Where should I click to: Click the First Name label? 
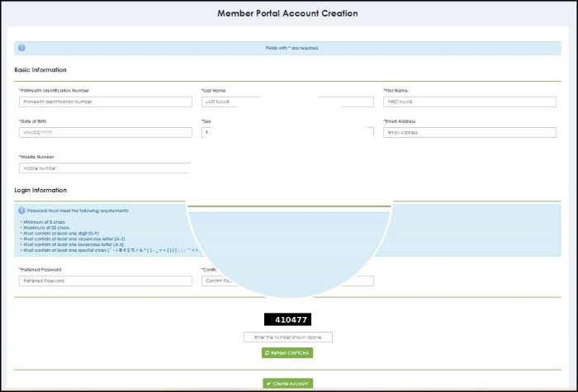click(396, 91)
